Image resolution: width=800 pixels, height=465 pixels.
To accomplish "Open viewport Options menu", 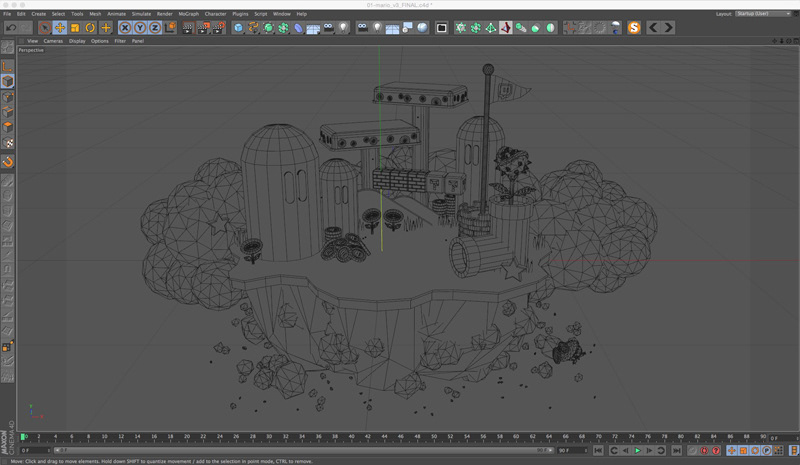I will 99,41.
